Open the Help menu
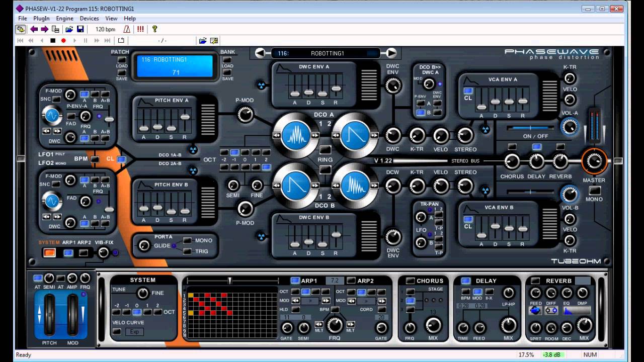Screen dimensions: 644x362 pos(130,18)
